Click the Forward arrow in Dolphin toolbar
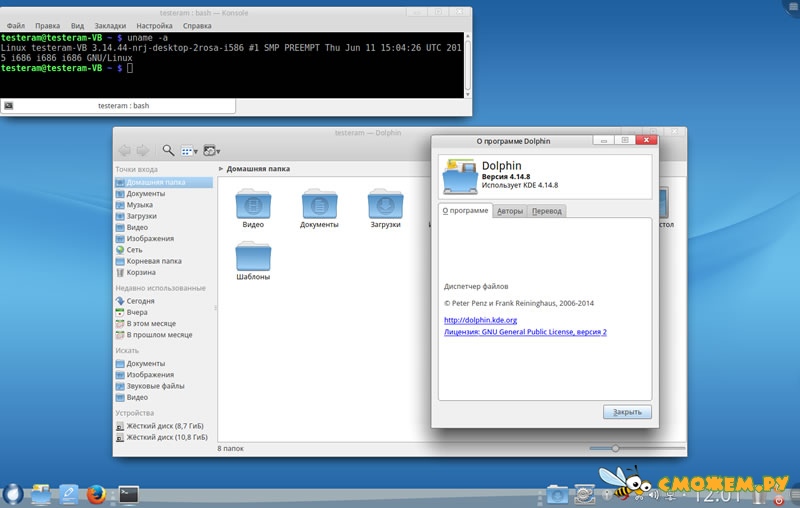Screen dimensions: 800x508 tap(142, 150)
